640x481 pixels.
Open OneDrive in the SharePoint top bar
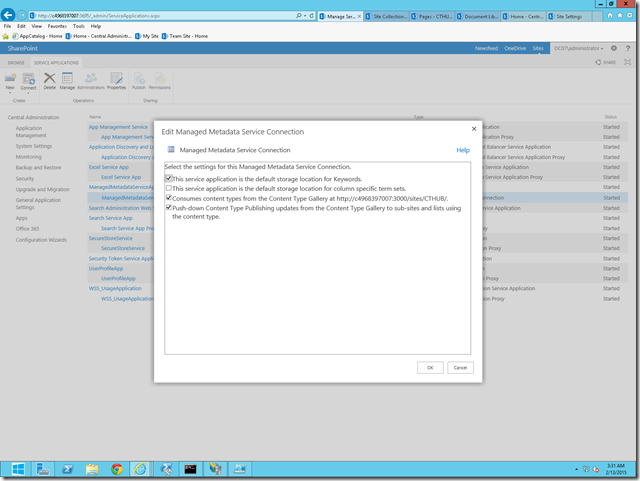pyautogui.click(x=515, y=48)
